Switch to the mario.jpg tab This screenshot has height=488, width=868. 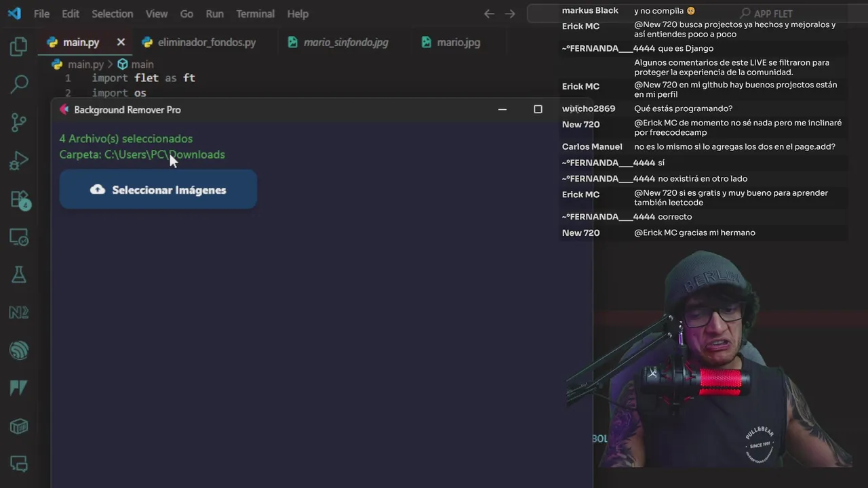[458, 42]
